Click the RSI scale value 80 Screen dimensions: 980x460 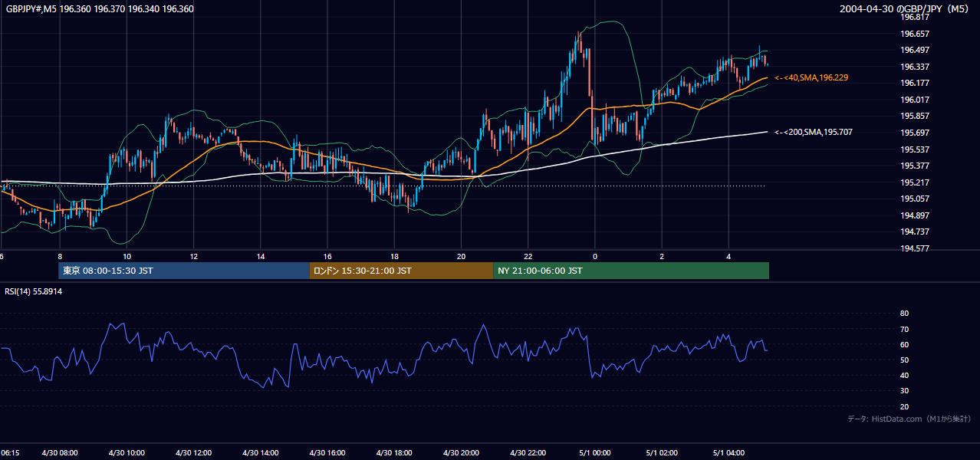[904, 314]
